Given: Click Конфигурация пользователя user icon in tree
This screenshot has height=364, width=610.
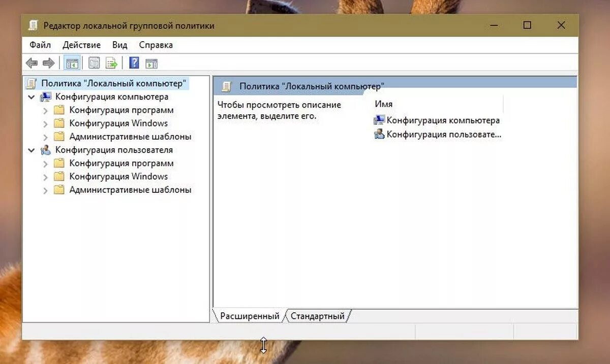Looking at the screenshot, I should tap(46, 150).
